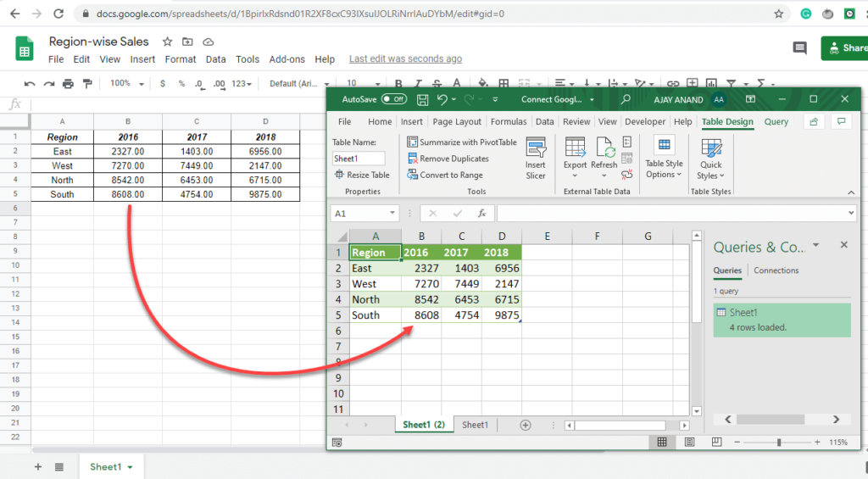Star the Region-wise Sales document
868x479 pixels.
[167, 42]
